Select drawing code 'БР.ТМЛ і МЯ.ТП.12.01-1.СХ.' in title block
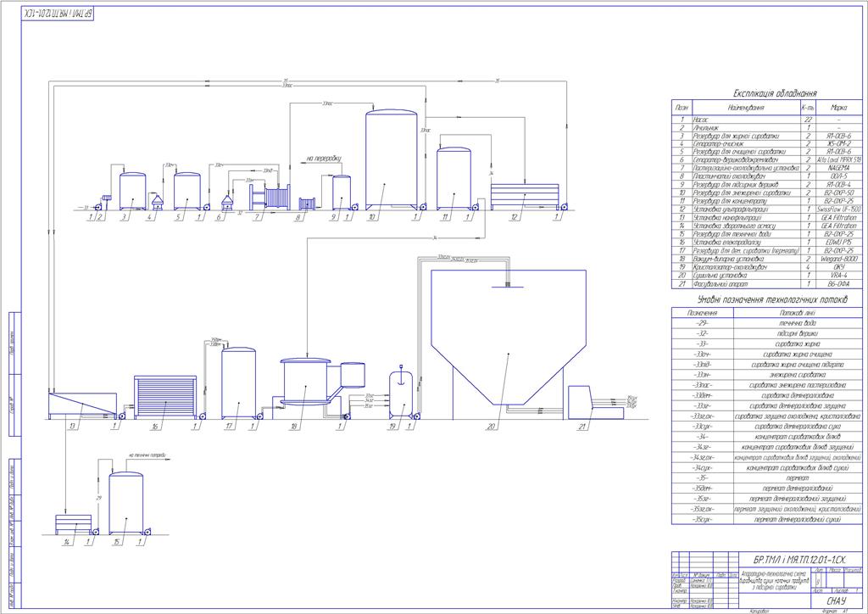Image resolution: width=868 pixels, height=614 pixels. 799,560
